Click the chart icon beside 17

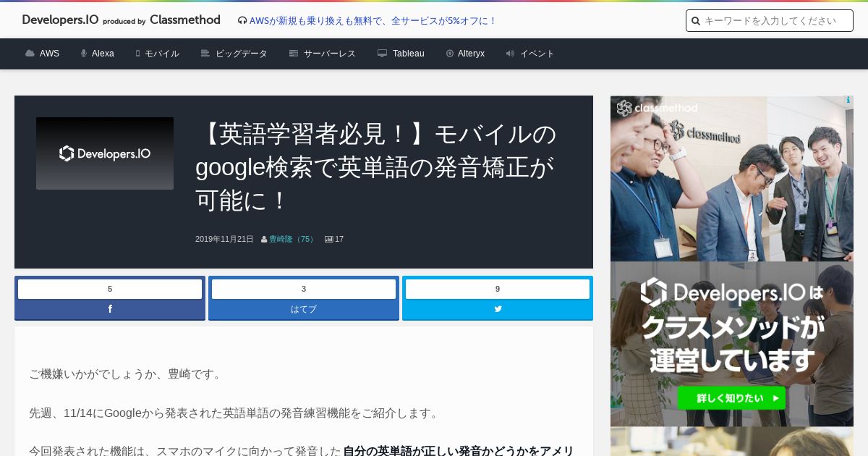point(329,239)
